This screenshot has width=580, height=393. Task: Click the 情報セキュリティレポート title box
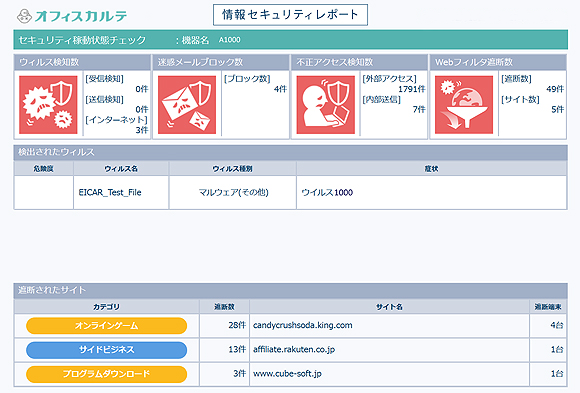290,15
